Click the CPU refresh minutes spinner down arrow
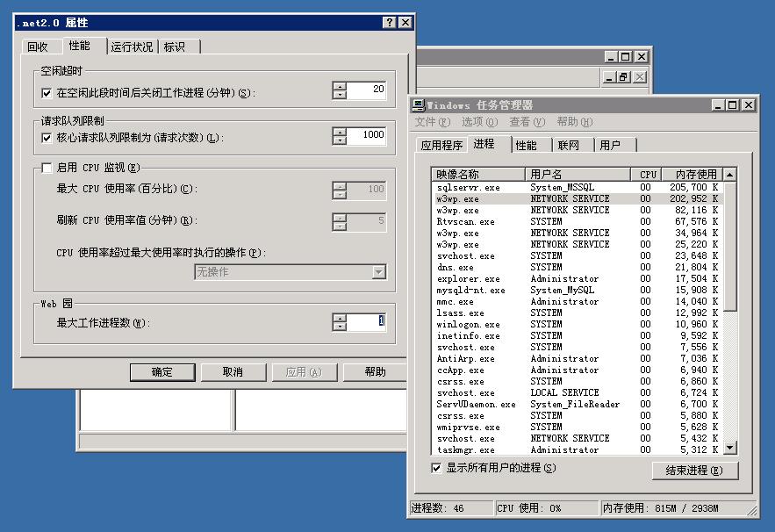Image resolution: width=775 pixels, height=532 pixels. [340, 226]
